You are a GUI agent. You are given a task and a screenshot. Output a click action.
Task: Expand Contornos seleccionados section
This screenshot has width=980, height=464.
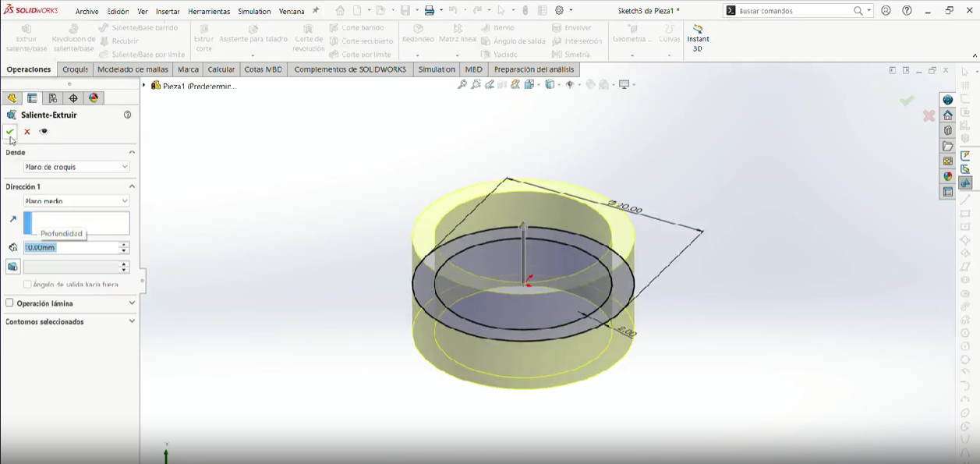[x=132, y=321]
